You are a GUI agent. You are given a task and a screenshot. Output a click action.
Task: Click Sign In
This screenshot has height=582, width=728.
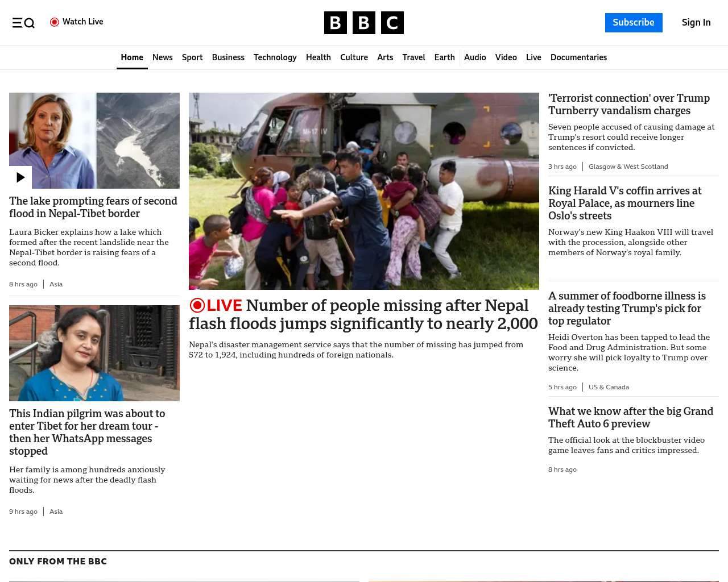point(696,23)
